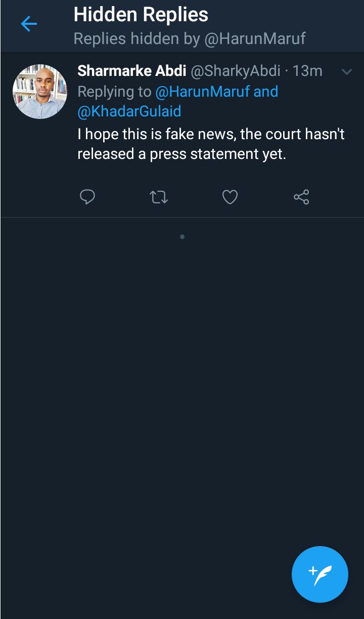
Task: Compose a new tweet with the feather button
Action: [x=320, y=574]
